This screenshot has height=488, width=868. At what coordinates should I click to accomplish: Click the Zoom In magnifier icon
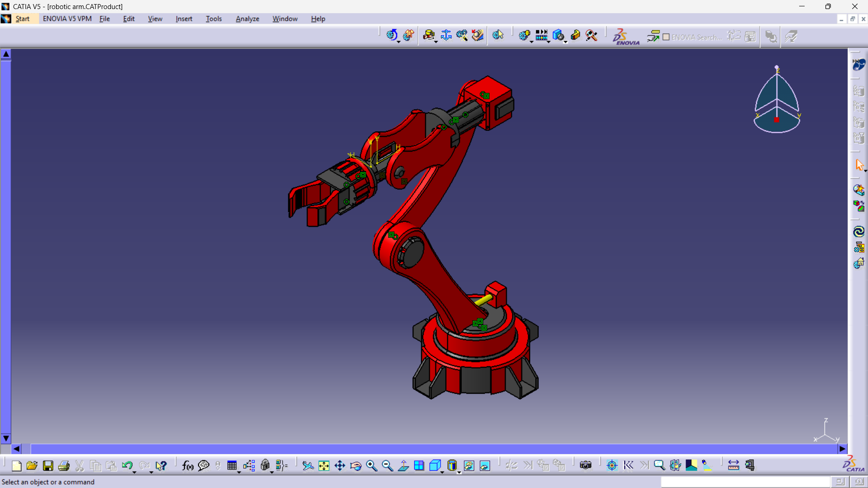371,465
